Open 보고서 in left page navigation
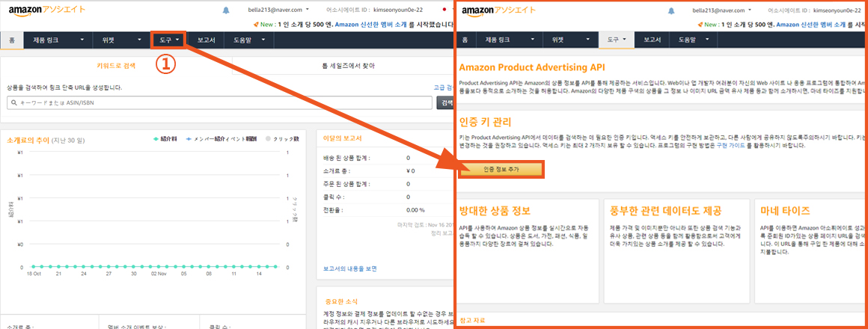868x329 pixels. tap(206, 40)
